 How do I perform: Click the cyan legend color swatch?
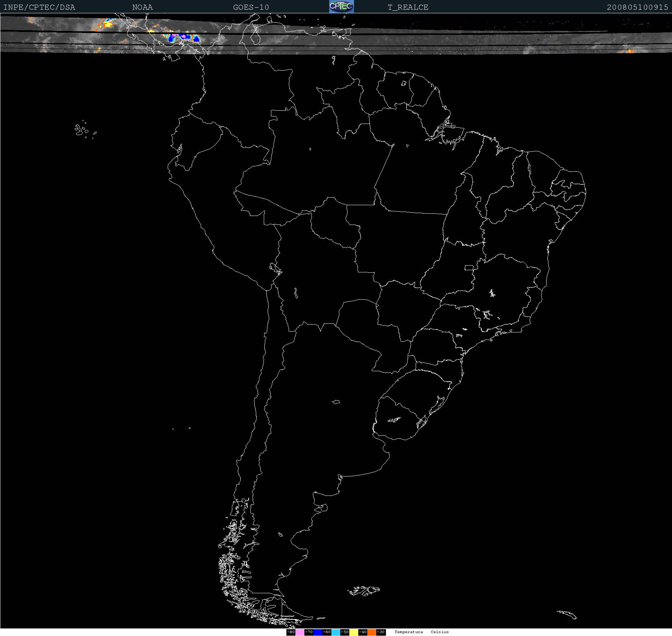pyautogui.click(x=336, y=632)
